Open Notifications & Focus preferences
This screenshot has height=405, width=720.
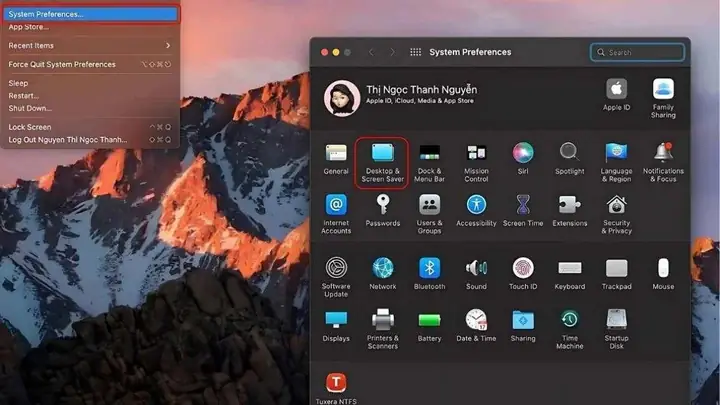[x=663, y=163]
